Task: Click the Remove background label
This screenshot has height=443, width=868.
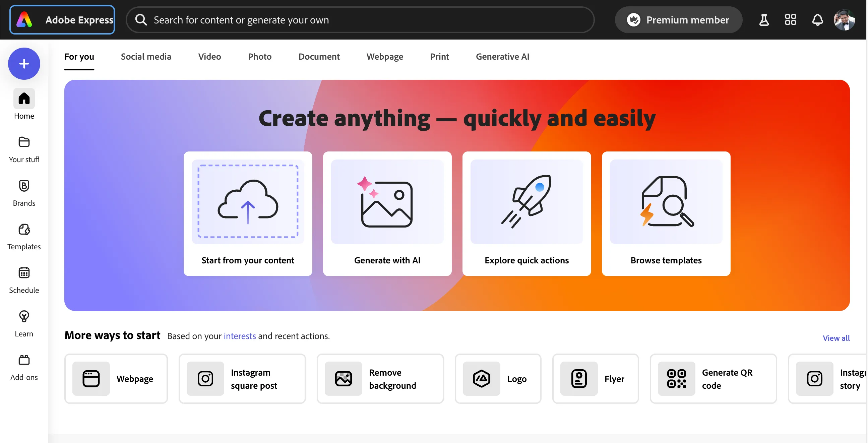Action: pos(392,379)
